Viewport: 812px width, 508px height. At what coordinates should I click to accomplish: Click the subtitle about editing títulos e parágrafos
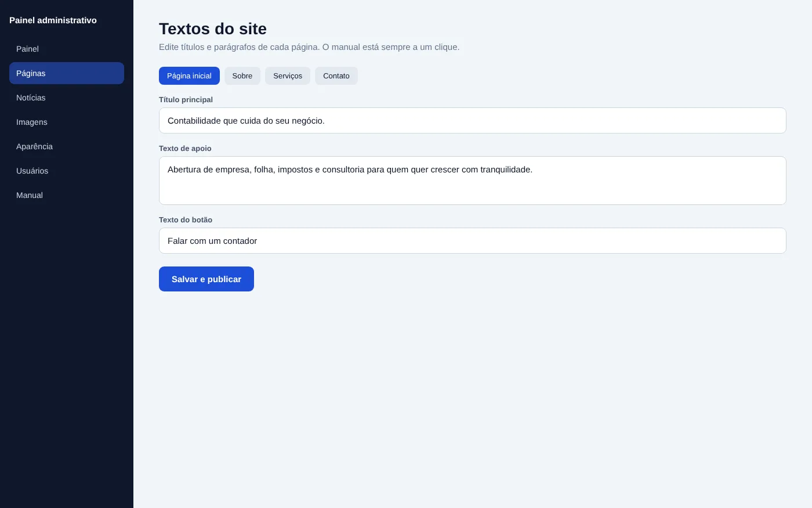pyautogui.click(x=309, y=47)
